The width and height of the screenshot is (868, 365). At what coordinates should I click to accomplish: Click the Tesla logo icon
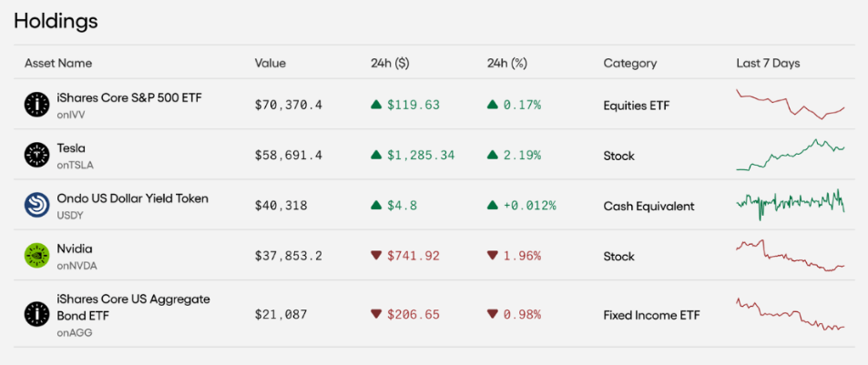point(36,156)
